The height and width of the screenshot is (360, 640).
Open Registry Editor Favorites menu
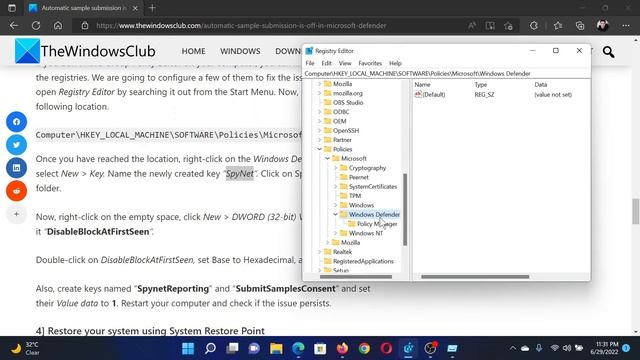(370, 63)
